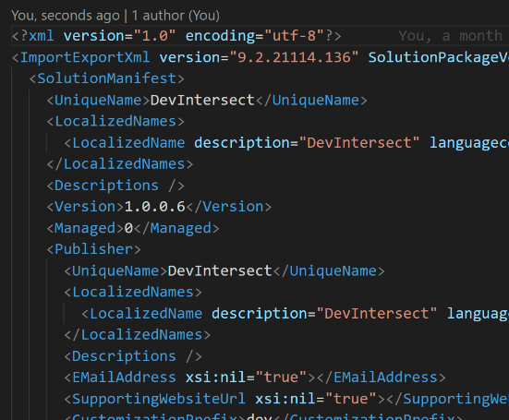Click the version value "9.2.21114.136"
509x420 pixels.
click(x=294, y=57)
